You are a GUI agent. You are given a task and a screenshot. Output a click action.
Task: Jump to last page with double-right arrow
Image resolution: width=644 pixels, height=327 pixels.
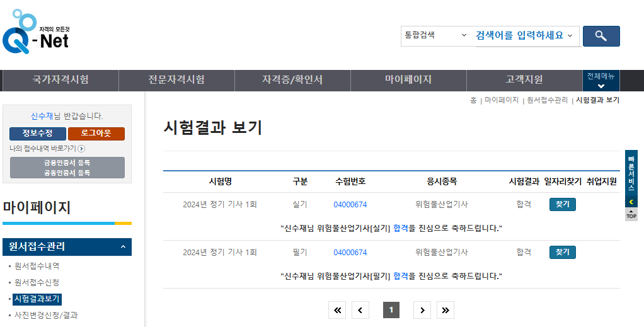pyautogui.click(x=446, y=310)
